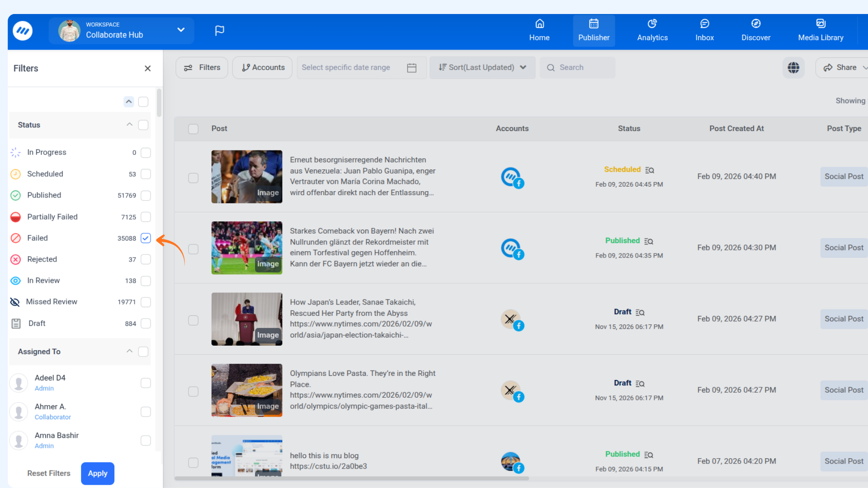Uncheck the Failed status checkbox

pyautogui.click(x=146, y=238)
